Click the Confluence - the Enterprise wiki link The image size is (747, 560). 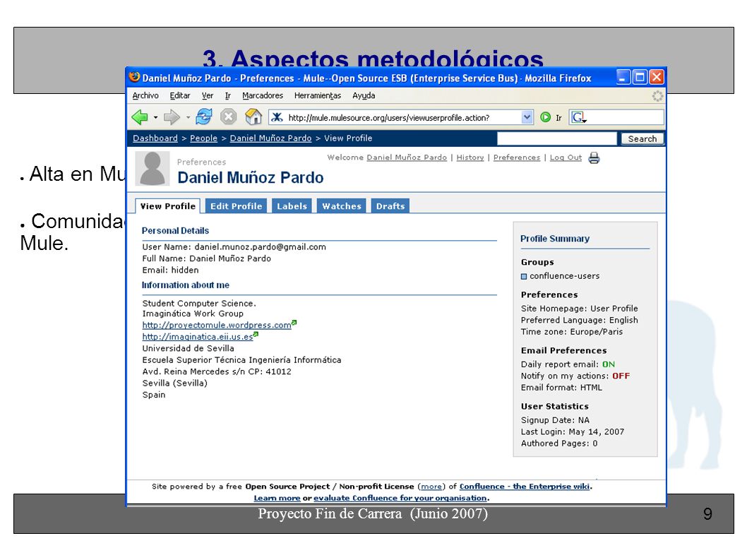pos(525,487)
